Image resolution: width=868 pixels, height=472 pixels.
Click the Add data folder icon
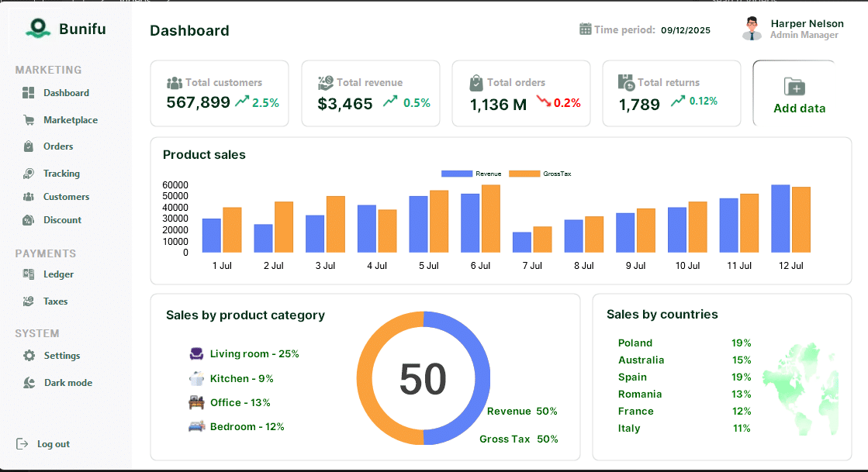794,86
